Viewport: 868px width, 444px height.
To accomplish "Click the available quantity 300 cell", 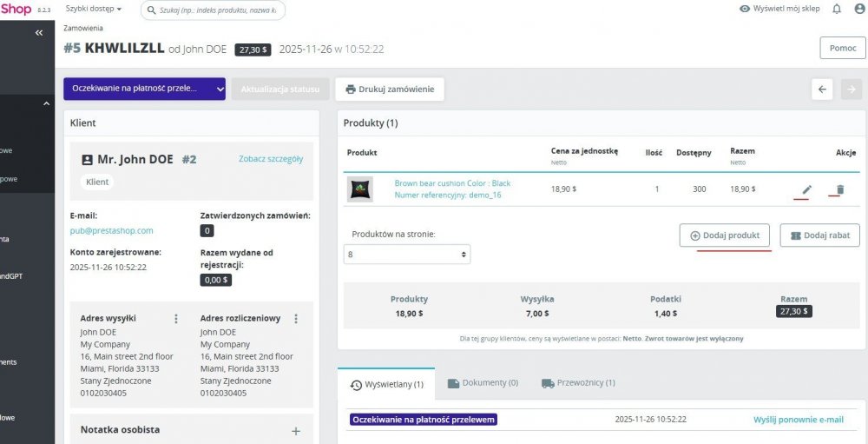I will (699, 189).
